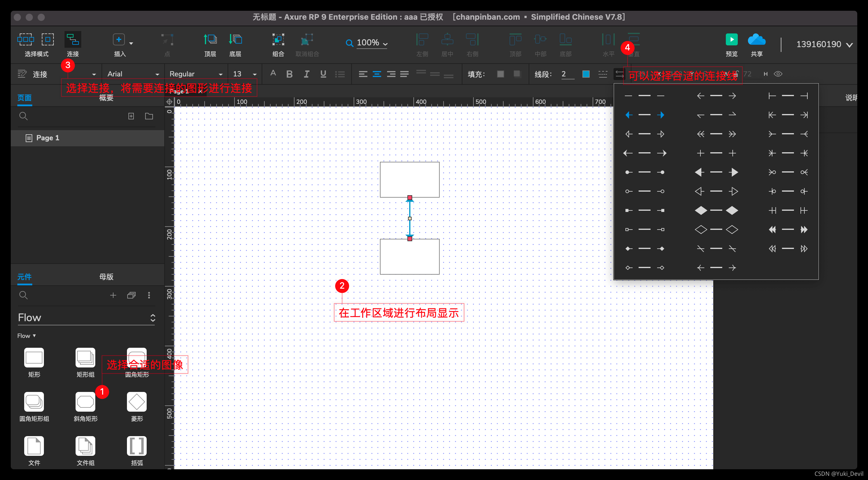
Task: Open the Flow library dropdown
Action: point(86,318)
